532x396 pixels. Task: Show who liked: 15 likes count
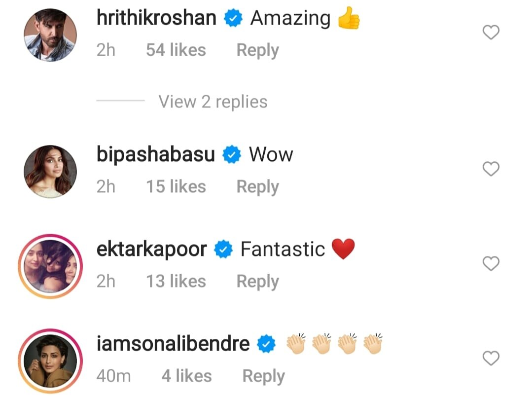[176, 186]
